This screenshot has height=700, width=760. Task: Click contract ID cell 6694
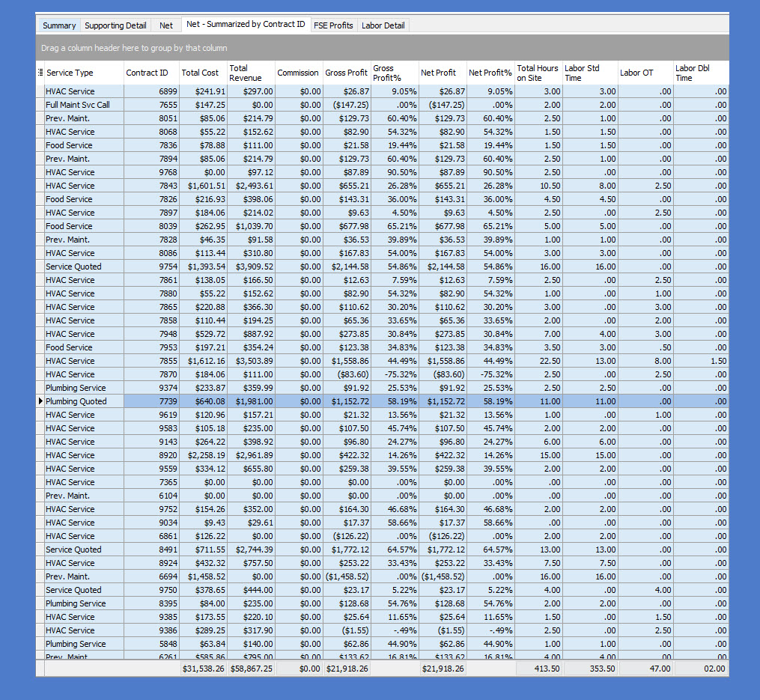[151, 576]
